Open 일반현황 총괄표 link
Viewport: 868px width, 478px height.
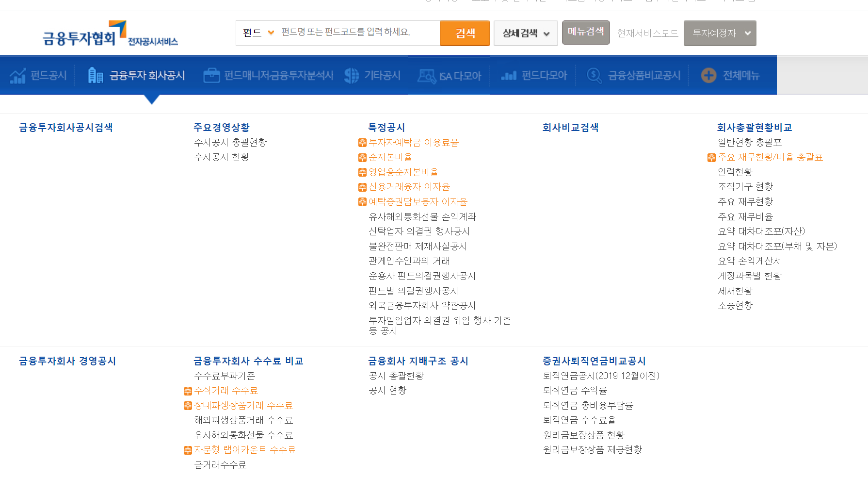click(750, 142)
